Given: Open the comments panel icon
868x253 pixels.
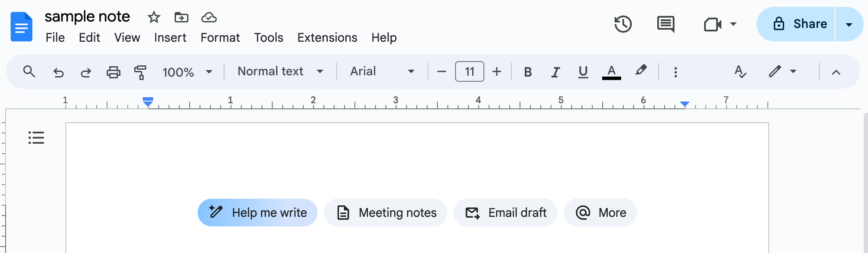Looking at the screenshot, I should point(665,24).
